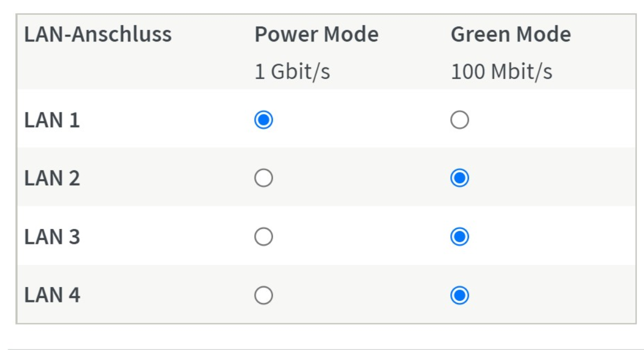Click empty header space below LAN-Anschluss
644x350 pixels.
(x=98, y=72)
